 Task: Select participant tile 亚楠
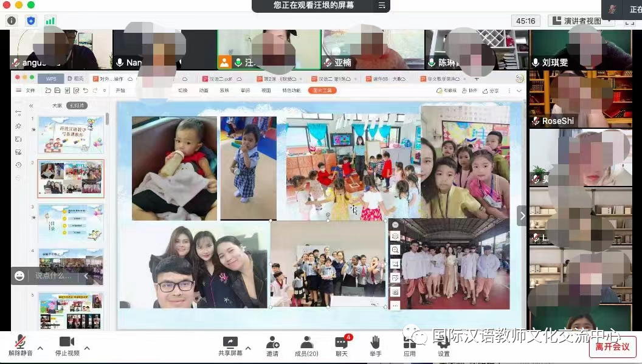click(x=372, y=49)
